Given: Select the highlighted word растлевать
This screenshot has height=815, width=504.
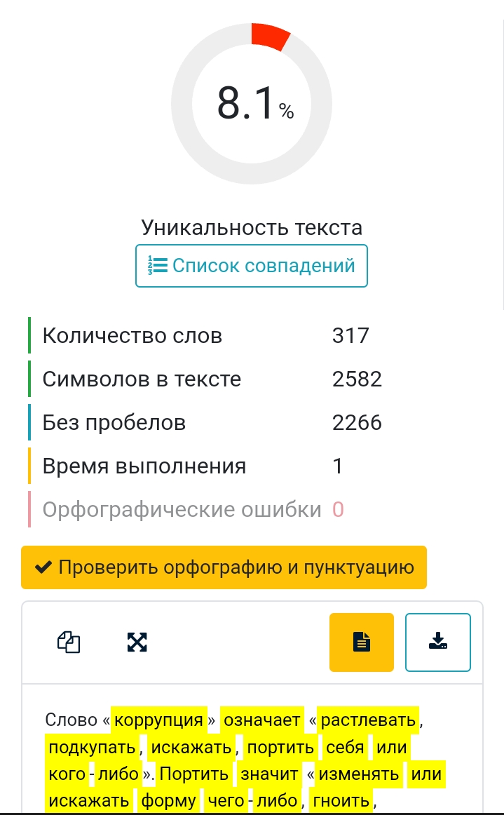Looking at the screenshot, I should click(x=369, y=720).
